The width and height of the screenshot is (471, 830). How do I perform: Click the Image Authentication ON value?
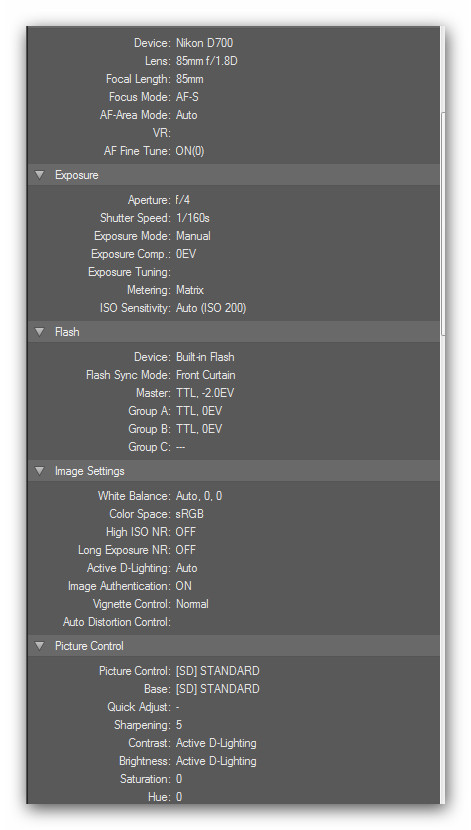(184, 587)
